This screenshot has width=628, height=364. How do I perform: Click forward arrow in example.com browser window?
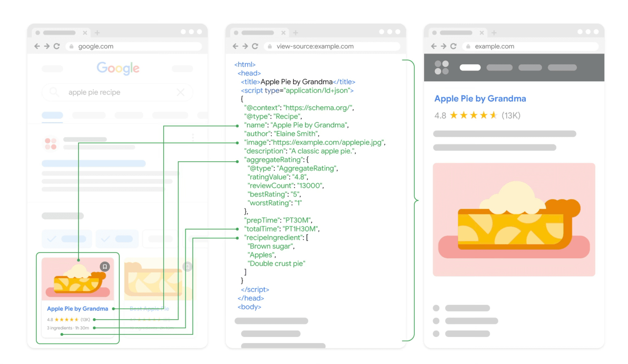(443, 46)
